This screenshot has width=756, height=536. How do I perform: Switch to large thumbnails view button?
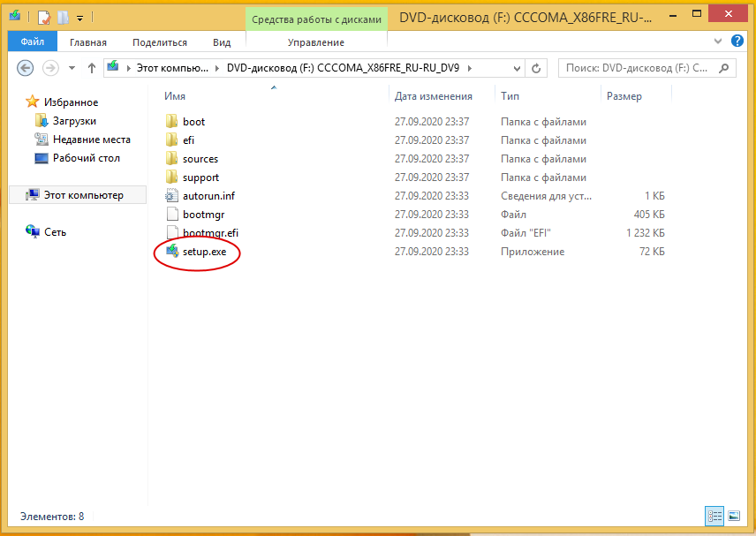[x=734, y=517]
